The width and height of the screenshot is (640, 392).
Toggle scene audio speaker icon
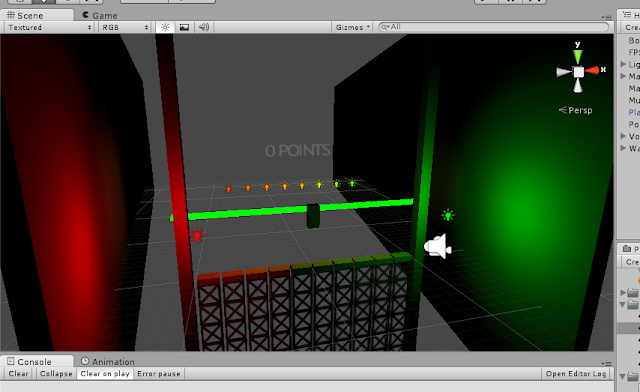click(204, 27)
